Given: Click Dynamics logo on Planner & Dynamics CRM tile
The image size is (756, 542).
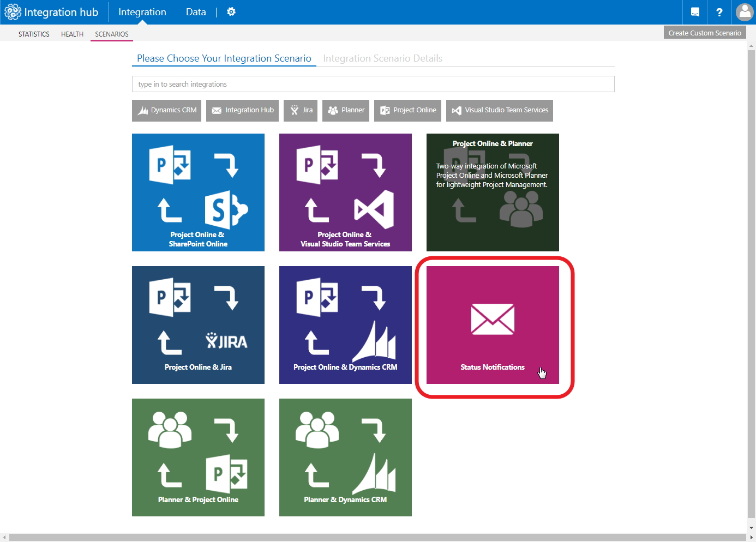Looking at the screenshot, I should (x=374, y=474).
